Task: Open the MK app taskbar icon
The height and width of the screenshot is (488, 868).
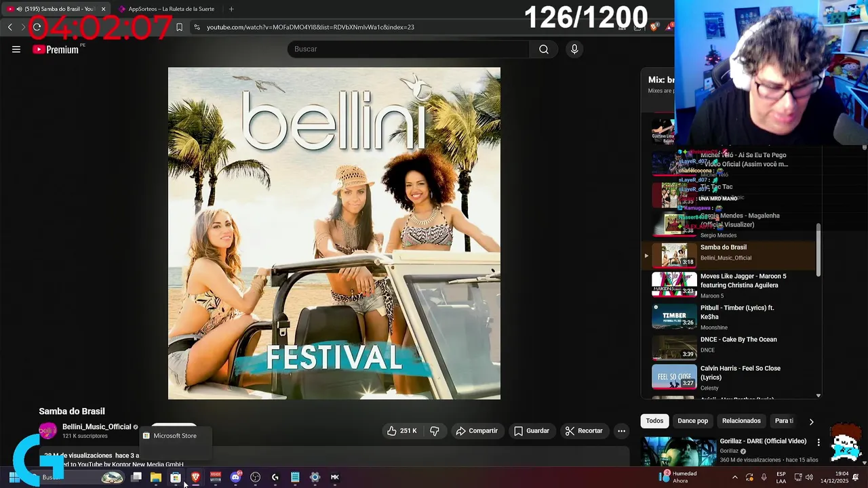Action: 334,477
